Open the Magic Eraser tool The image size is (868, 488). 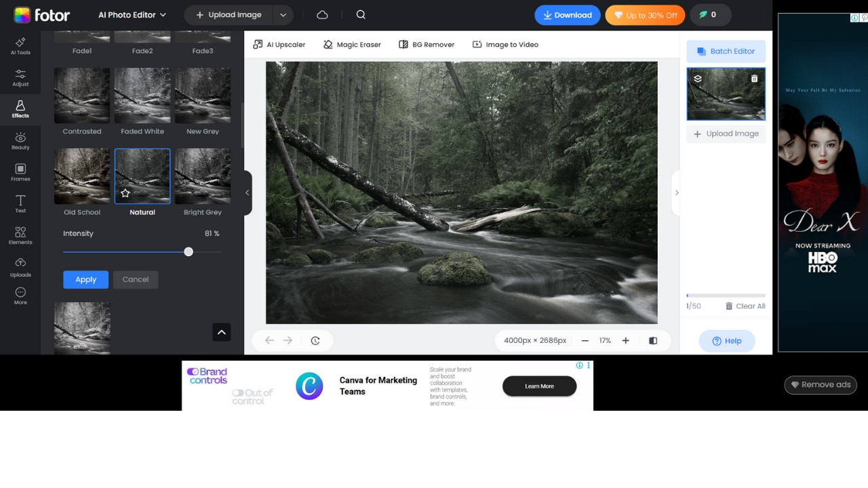(352, 45)
